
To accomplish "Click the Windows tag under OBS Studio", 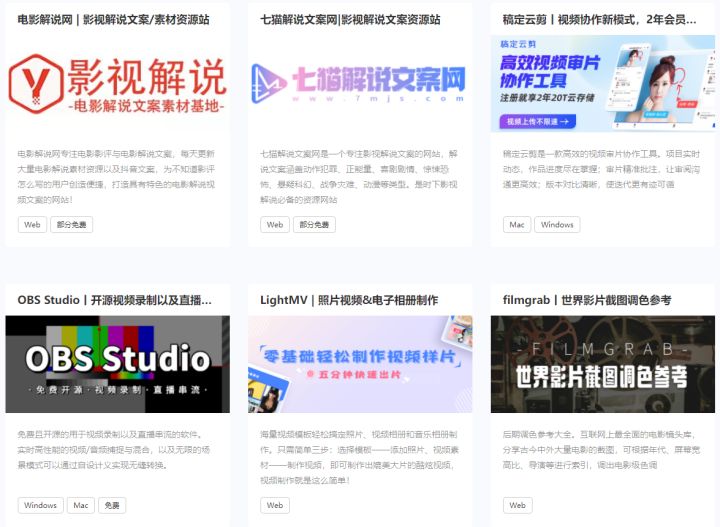I will click(x=40, y=505).
